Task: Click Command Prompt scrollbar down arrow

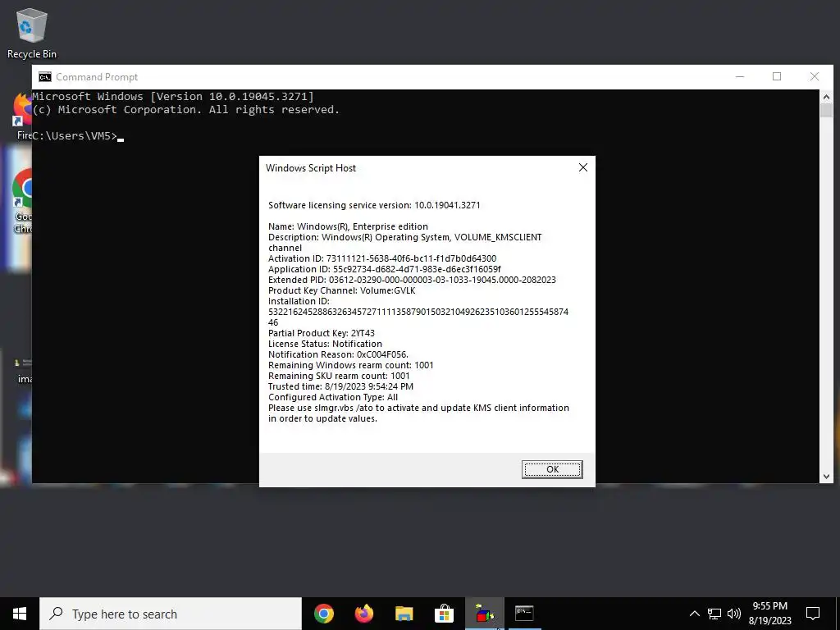Action: 826,476
